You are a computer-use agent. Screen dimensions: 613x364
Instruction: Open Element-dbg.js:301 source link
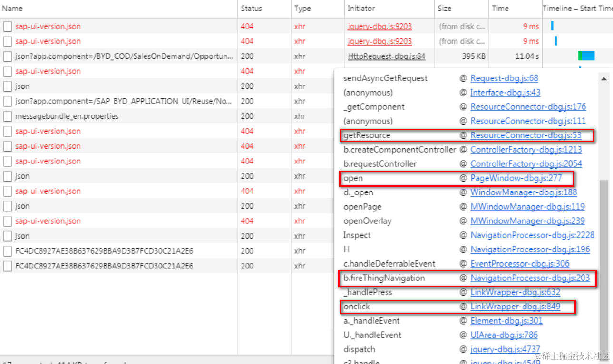click(x=506, y=321)
